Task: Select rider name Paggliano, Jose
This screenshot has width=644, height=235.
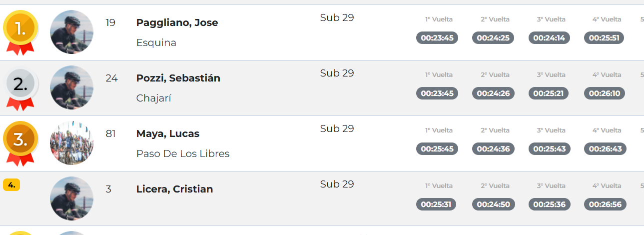Action: point(177,23)
